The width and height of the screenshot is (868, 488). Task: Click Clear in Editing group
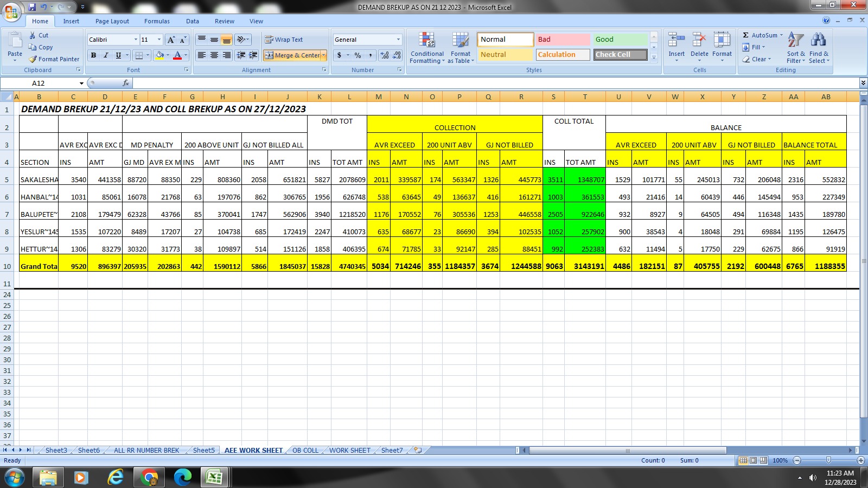coord(757,59)
